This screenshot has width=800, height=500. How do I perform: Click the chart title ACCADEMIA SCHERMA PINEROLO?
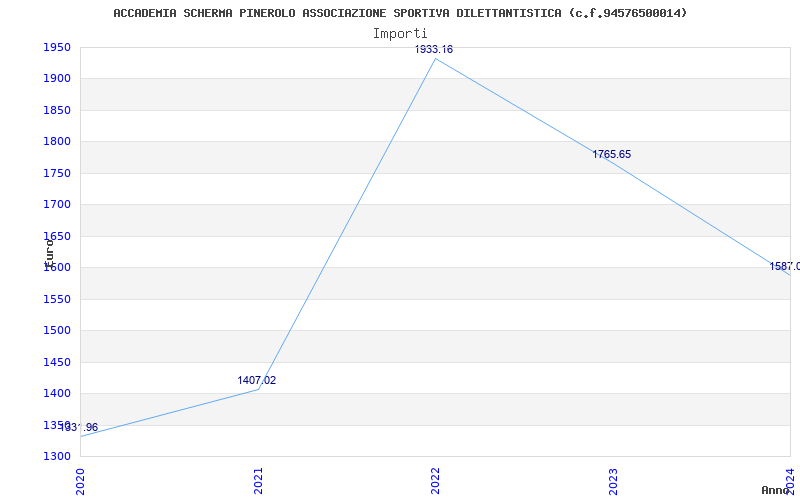[x=400, y=13]
